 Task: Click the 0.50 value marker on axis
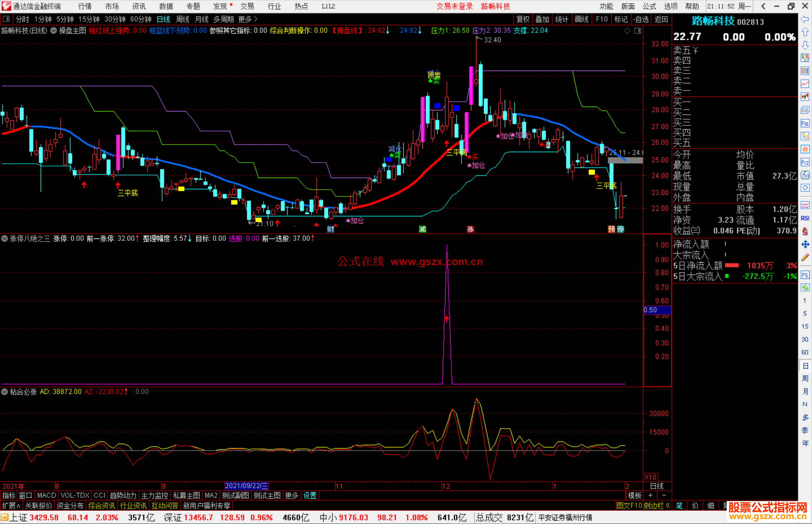657,310
